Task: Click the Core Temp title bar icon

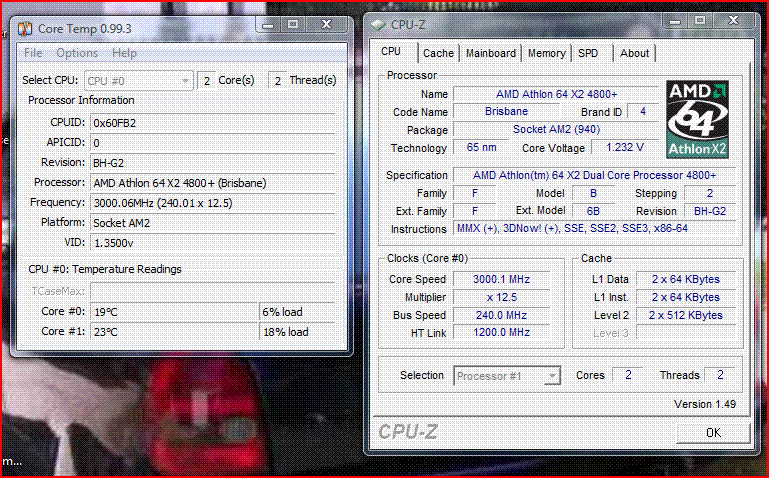Action: (25, 29)
